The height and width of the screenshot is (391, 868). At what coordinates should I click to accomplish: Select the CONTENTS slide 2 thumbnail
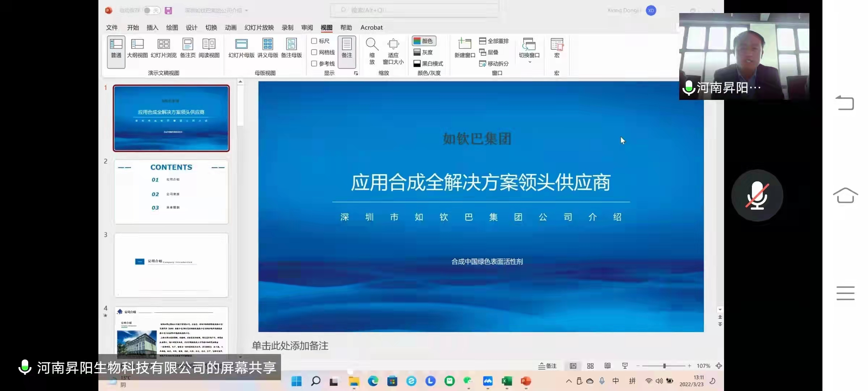171,192
